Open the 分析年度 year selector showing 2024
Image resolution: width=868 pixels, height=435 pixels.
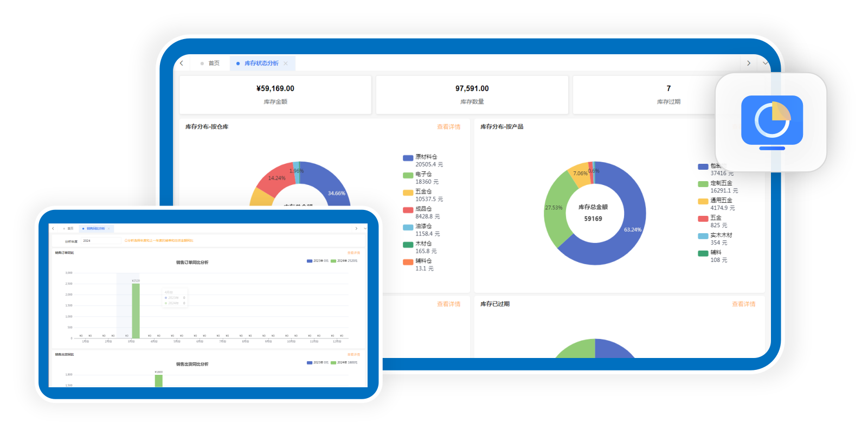tap(101, 241)
